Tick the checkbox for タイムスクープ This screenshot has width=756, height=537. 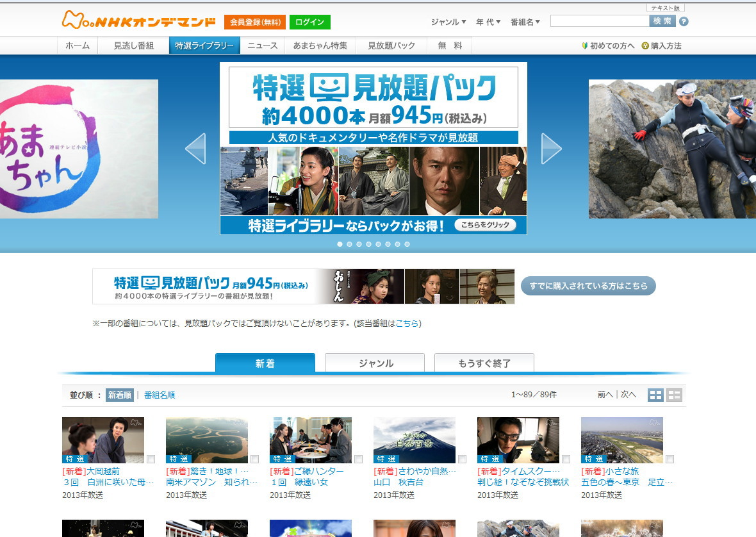[566, 459]
